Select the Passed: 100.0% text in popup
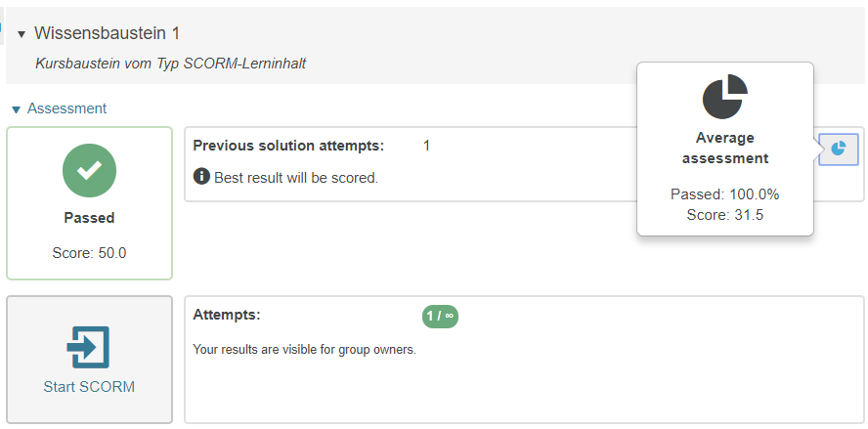 (x=724, y=194)
